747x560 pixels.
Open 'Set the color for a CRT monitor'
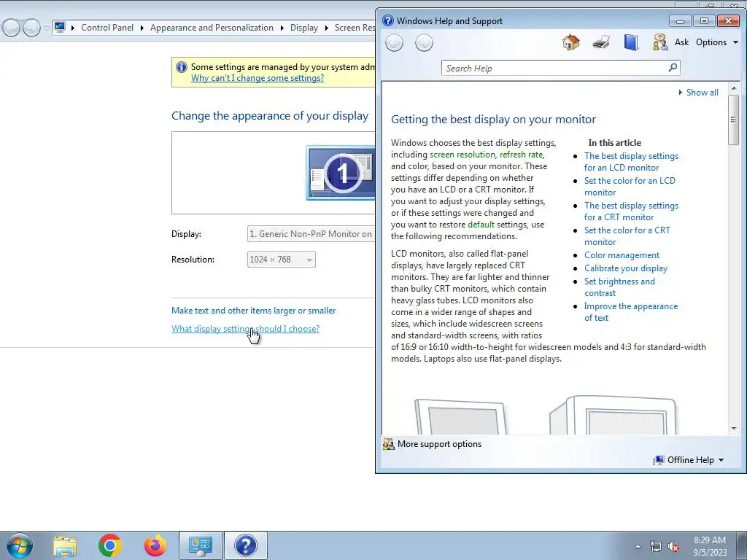point(627,236)
